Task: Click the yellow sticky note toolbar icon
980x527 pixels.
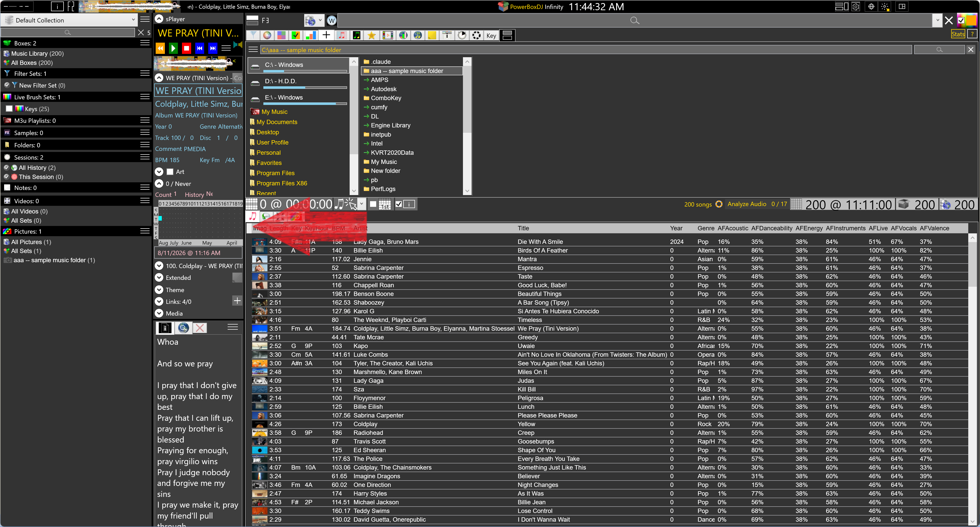Action: coord(432,35)
